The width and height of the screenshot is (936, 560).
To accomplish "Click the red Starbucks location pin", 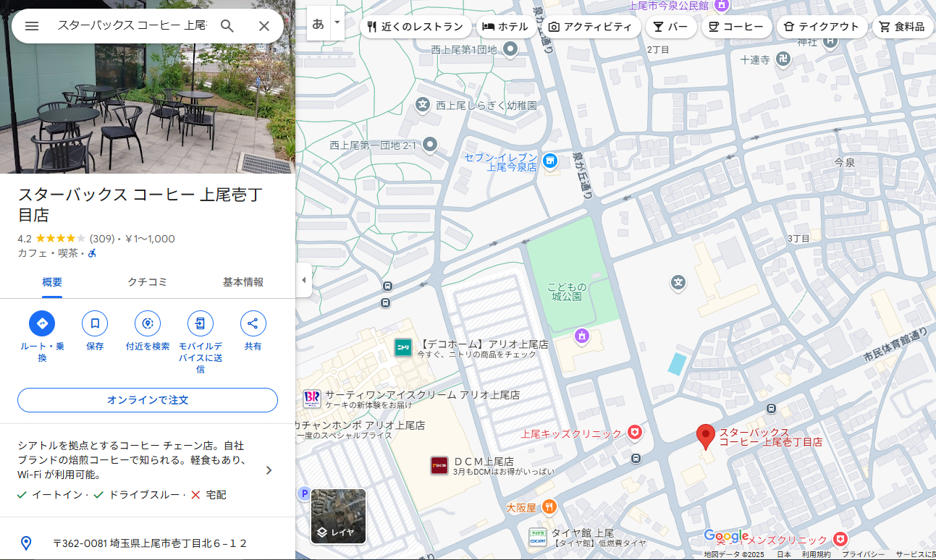I will pyautogui.click(x=706, y=437).
